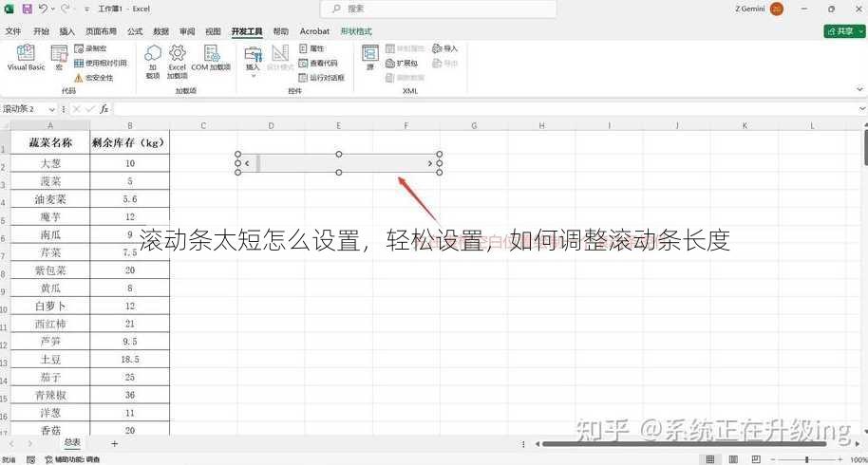The width and height of the screenshot is (868, 465).
Task: Open the Z Gemini account avatar
Action: pos(777,9)
